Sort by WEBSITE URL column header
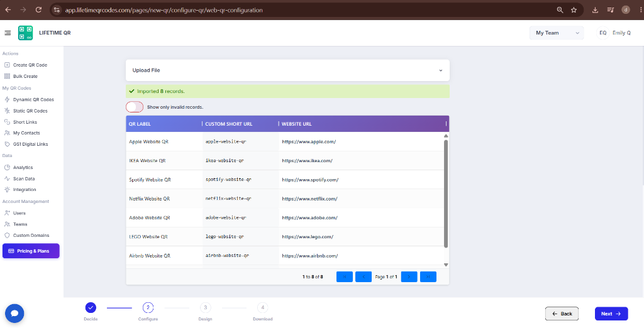644x328 pixels. click(362, 124)
